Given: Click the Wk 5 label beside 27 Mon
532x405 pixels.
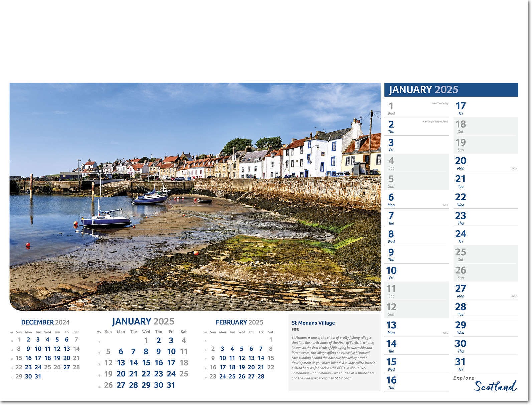Looking at the screenshot, I should coord(515,296).
